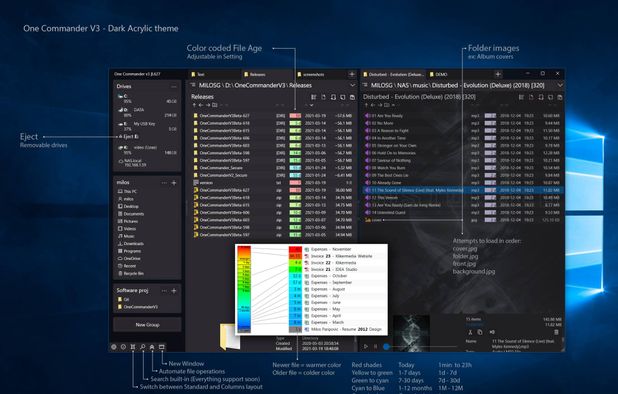
Task: Open Documents in milos favorites
Action: pos(131,214)
